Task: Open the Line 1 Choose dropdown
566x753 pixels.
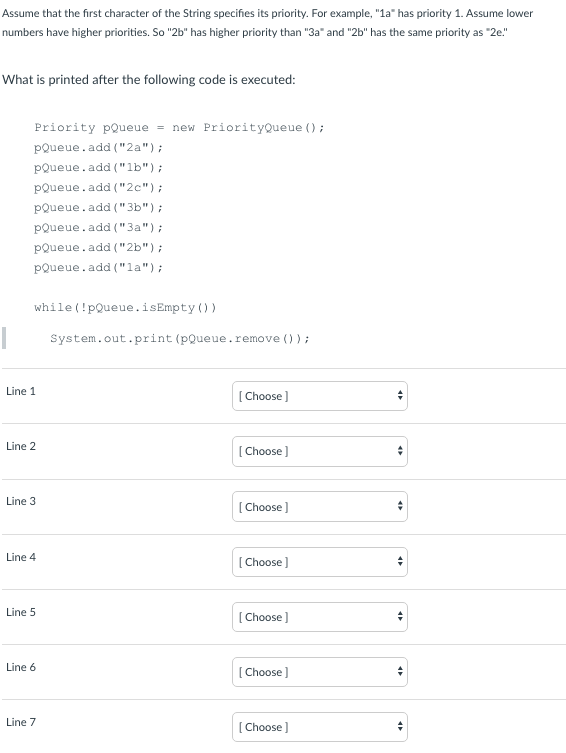Action: (x=320, y=396)
